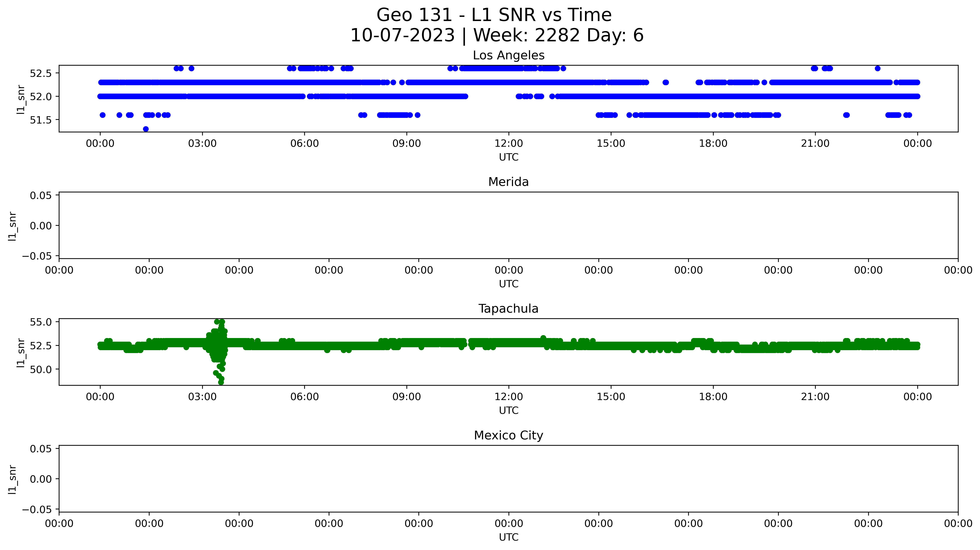The image size is (980, 550).
Task: Click the 'Tapachula' subplot title
Action: (x=508, y=309)
